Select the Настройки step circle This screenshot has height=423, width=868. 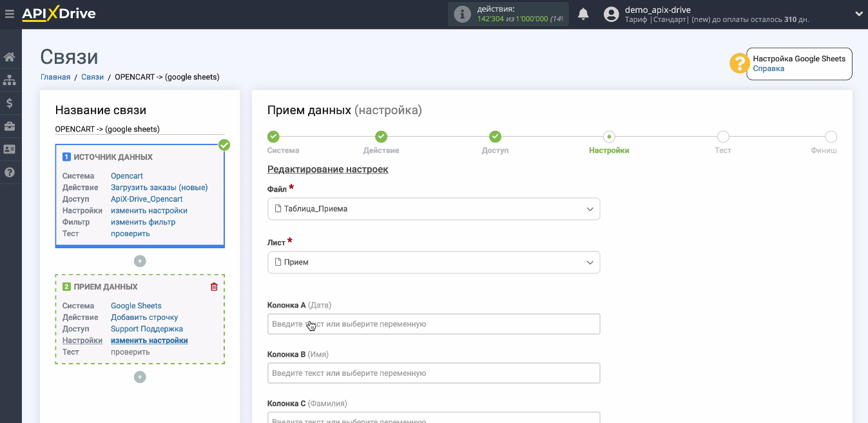[x=609, y=137]
